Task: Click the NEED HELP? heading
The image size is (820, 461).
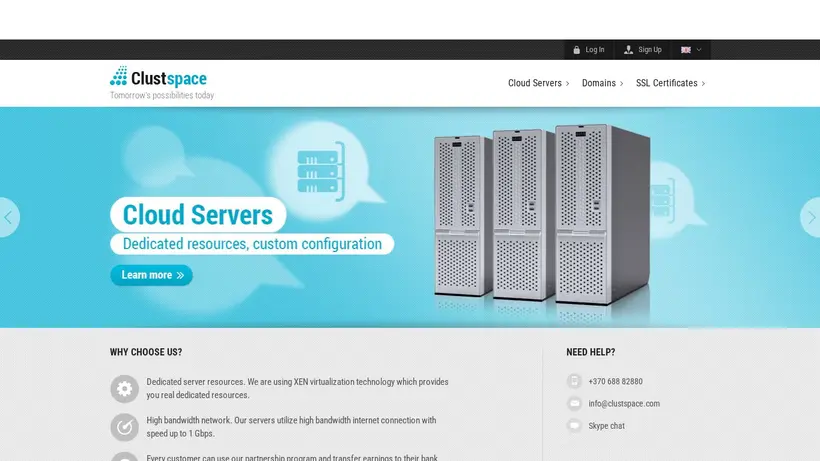Action: click(590, 352)
